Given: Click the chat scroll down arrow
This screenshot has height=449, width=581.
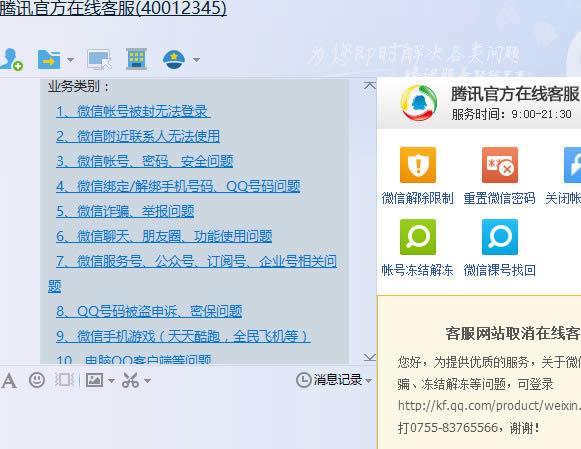Looking at the screenshot, I should point(369,357).
